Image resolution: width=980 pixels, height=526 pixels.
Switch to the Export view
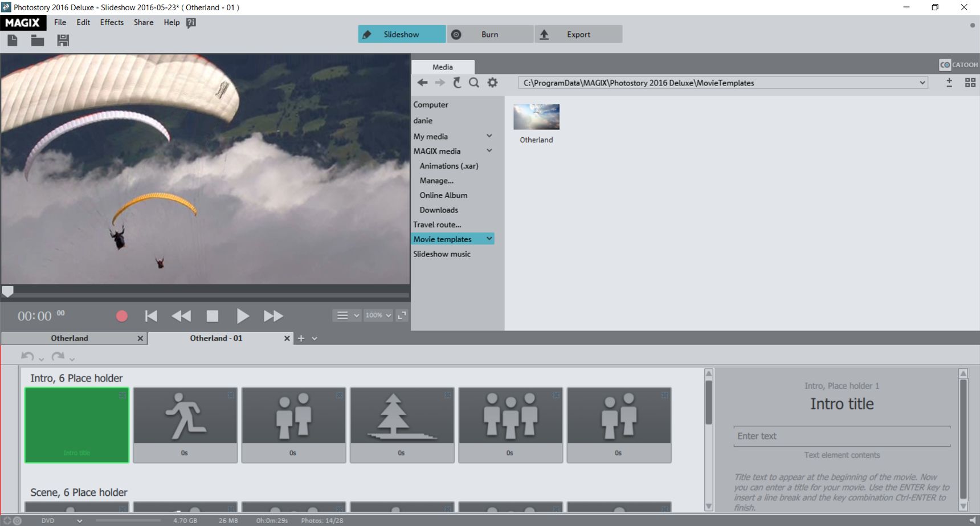click(578, 34)
